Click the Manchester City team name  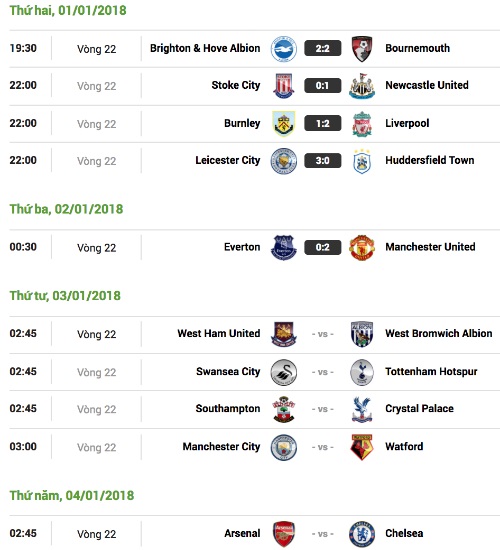pyautogui.click(x=221, y=447)
